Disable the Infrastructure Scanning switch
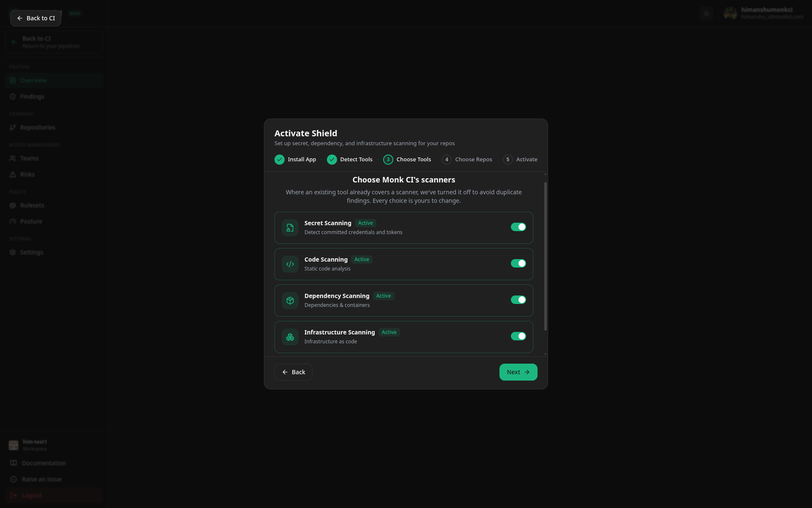This screenshot has width=812, height=508. click(518, 336)
